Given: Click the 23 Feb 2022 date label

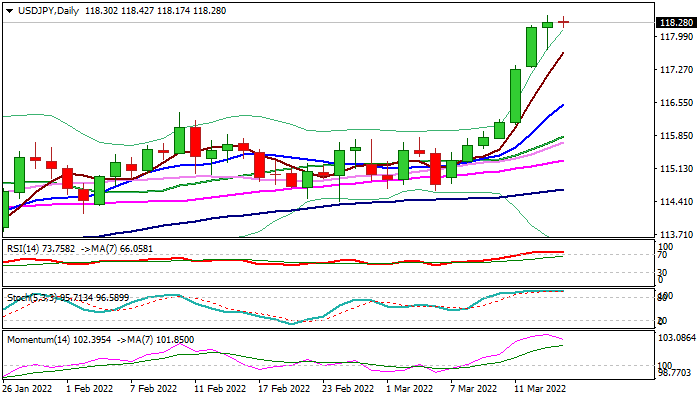Looking at the screenshot, I should [347, 388].
